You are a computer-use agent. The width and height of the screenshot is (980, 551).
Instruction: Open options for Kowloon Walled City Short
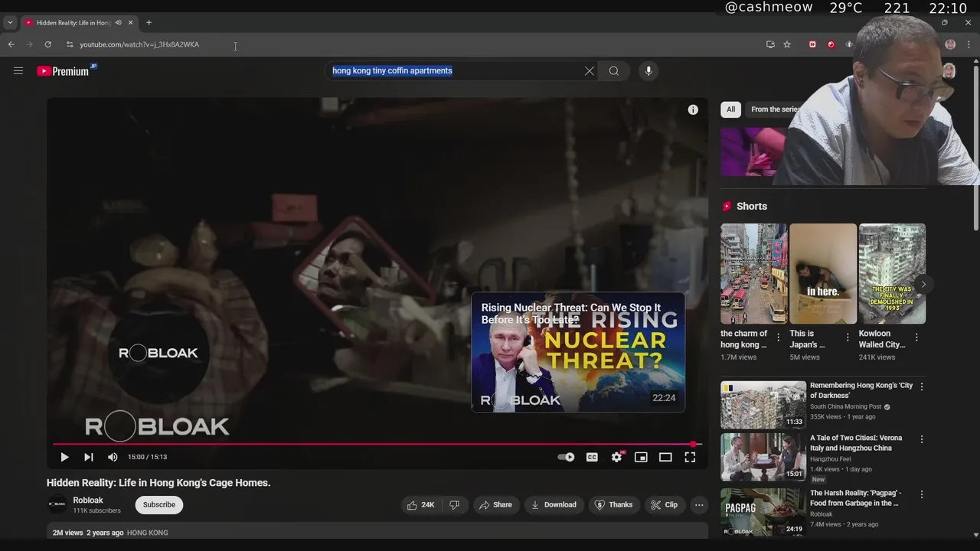point(916,337)
